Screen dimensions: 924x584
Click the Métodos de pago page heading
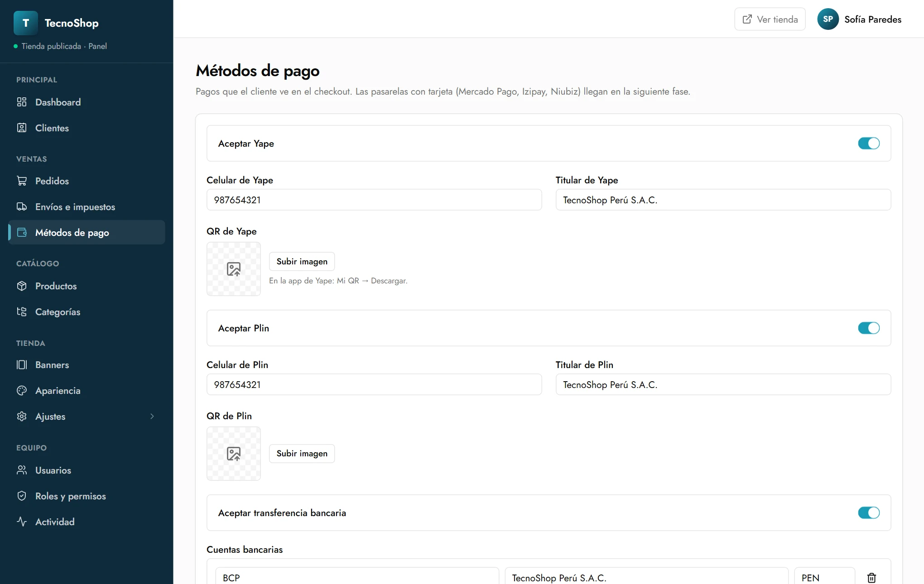click(x=258, y=71)
